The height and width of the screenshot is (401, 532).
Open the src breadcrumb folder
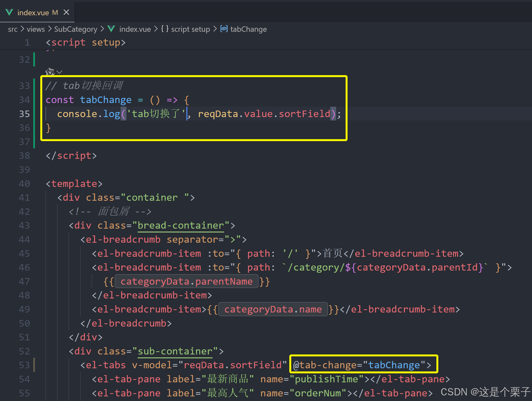(13, 29)
